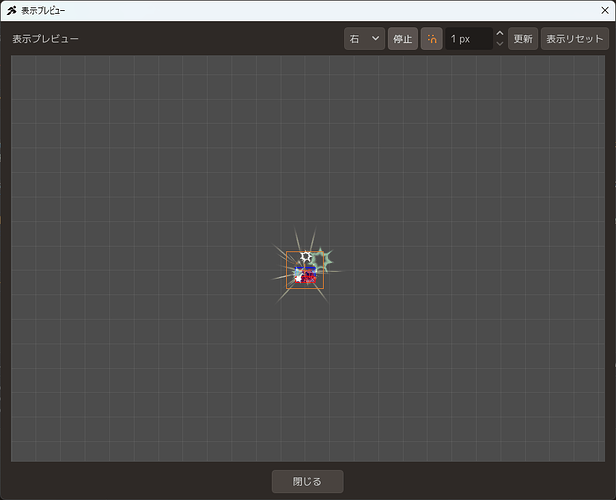Click the blue and red sprite image

(306, 275)
